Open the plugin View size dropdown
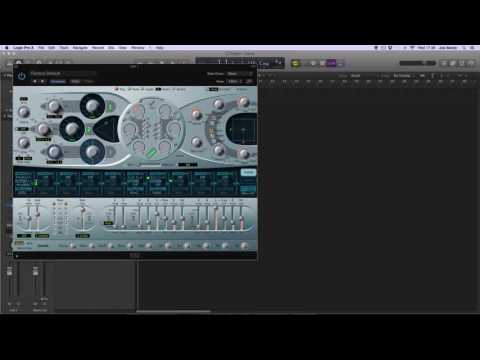The height and width of the screenshot is (360, 480). tap(235, 81)
